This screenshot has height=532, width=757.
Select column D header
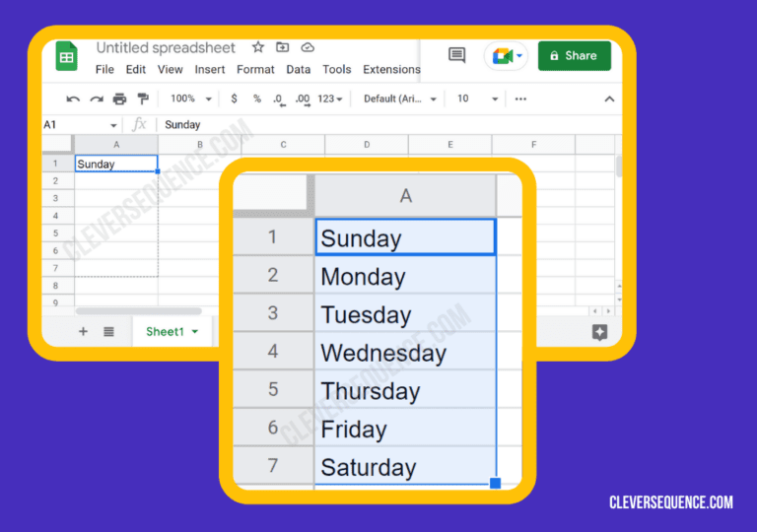367,145
